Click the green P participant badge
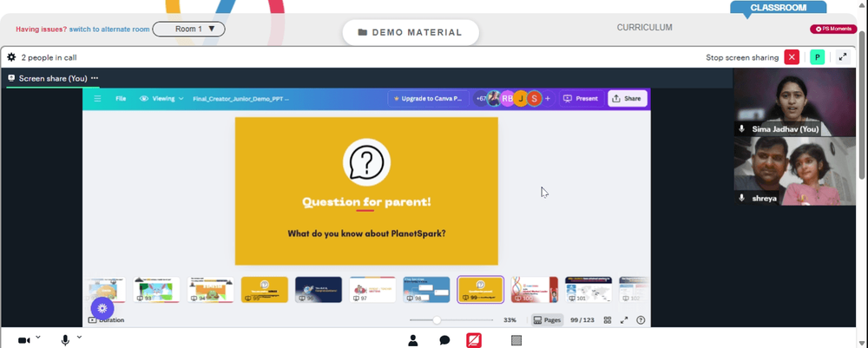This screenshot has height=348, width=868. click(817, 57)
